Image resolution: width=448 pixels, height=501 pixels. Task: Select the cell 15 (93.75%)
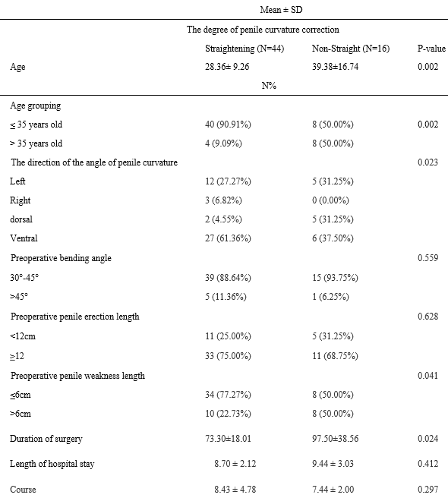pyautogui.click(x=335, y=278)
